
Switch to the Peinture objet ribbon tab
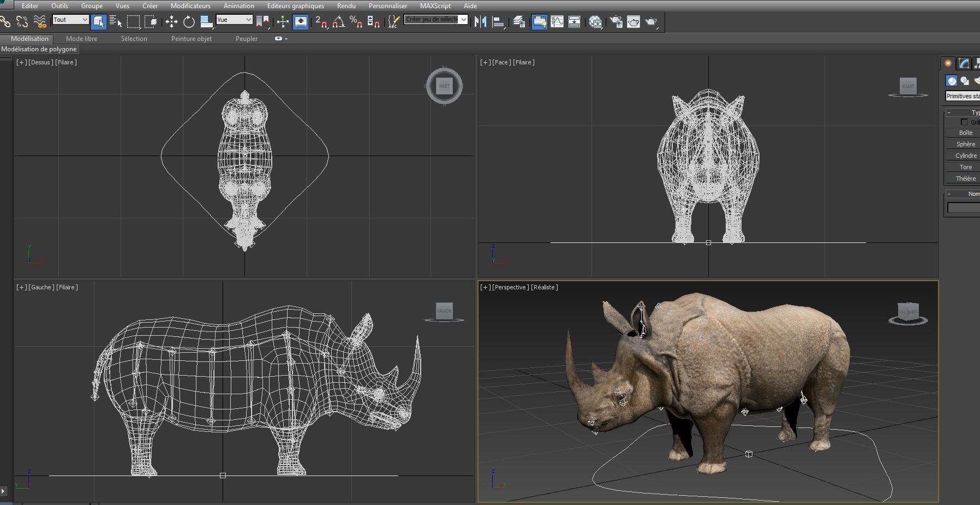click(192, 39)
